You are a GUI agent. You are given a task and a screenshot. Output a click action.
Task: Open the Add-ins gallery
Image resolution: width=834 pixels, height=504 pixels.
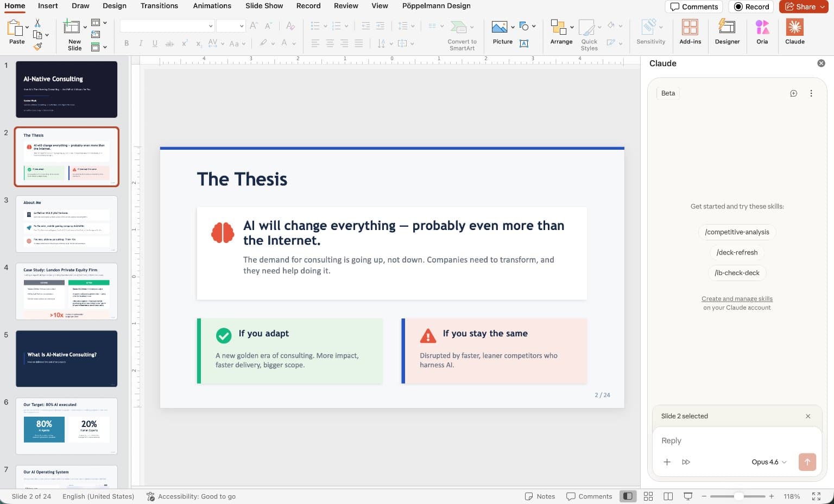pos(690,34)
